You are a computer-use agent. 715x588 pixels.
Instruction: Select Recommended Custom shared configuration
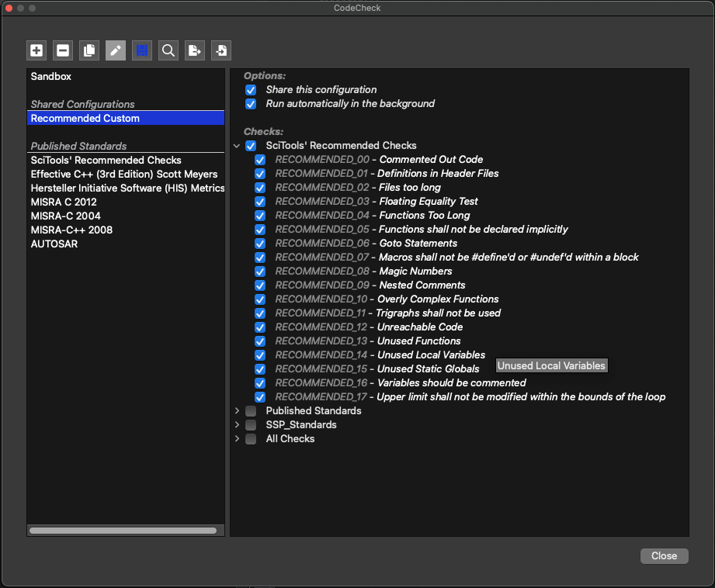pos(126,119)
